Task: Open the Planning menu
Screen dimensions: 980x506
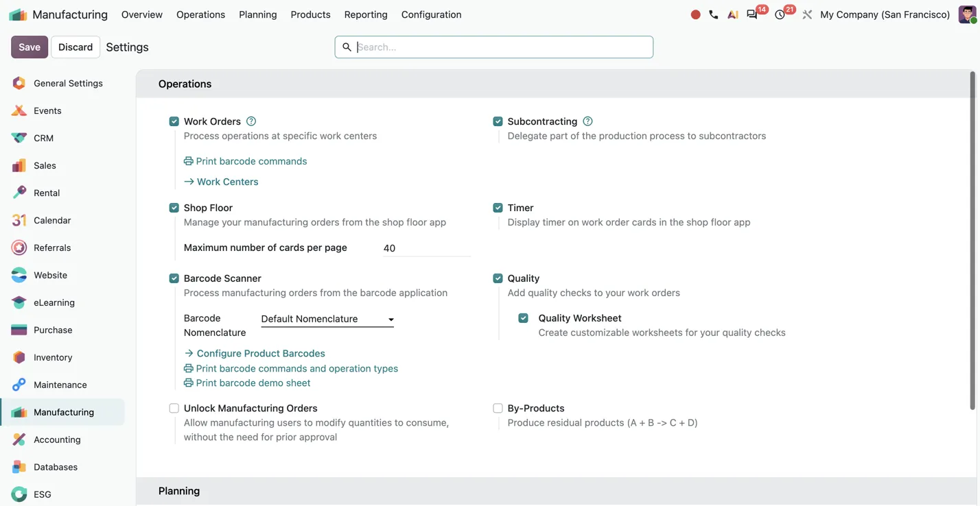Action: point(258,14)
